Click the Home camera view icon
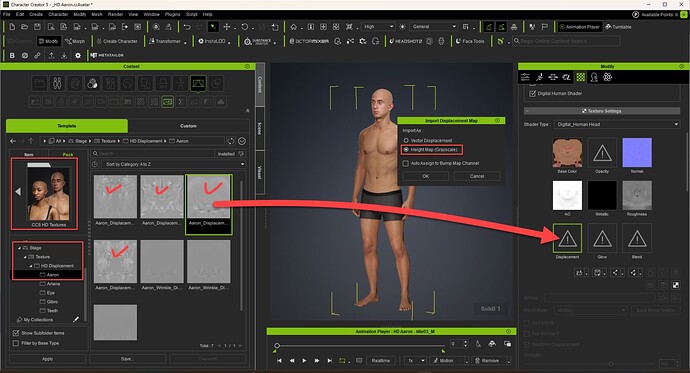The width and height of the screenshot is (690, 373). tap(294, 27)
